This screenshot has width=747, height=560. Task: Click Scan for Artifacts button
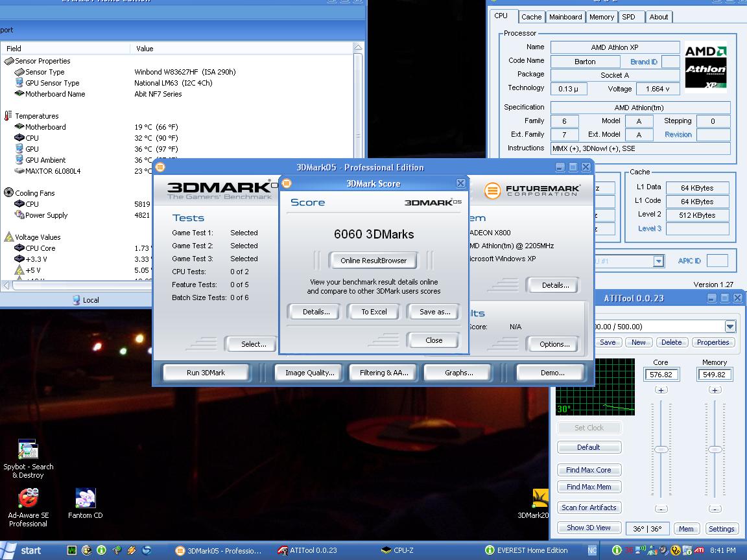click(589, 507)
